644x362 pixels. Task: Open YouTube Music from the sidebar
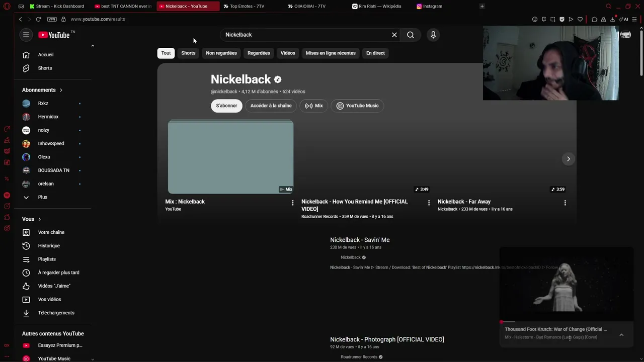(x=54, y=358)
